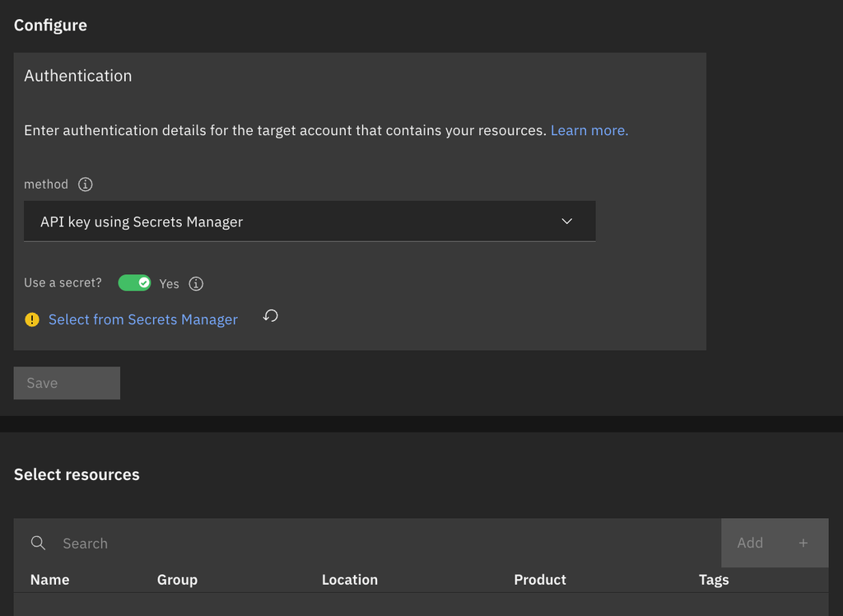The image size is (843, 616).
Task: Click the info icon next to Yes
Action: [196, 284]
